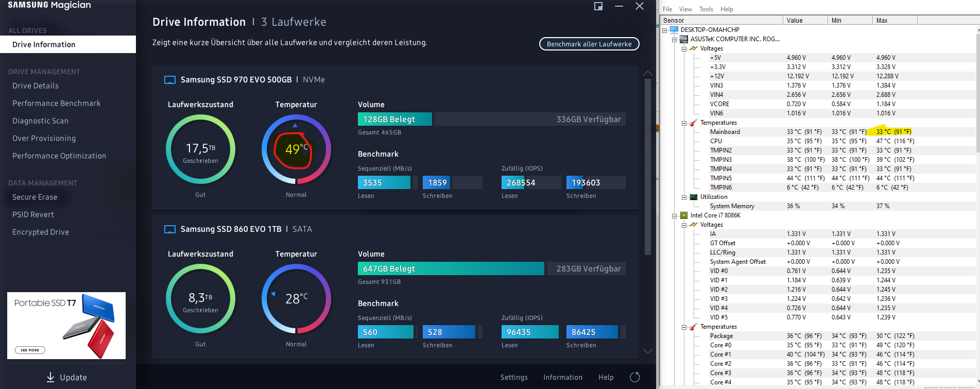Click the Value column header
This screenshot has height=389, width=980.
tap(805, 20)
